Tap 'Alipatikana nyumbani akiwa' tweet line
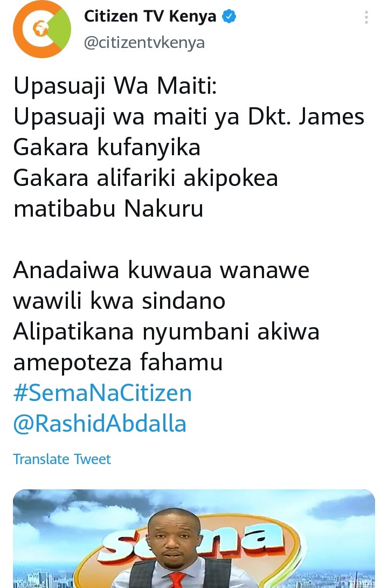Screen dimensions: 388x588 coord(166,332)
